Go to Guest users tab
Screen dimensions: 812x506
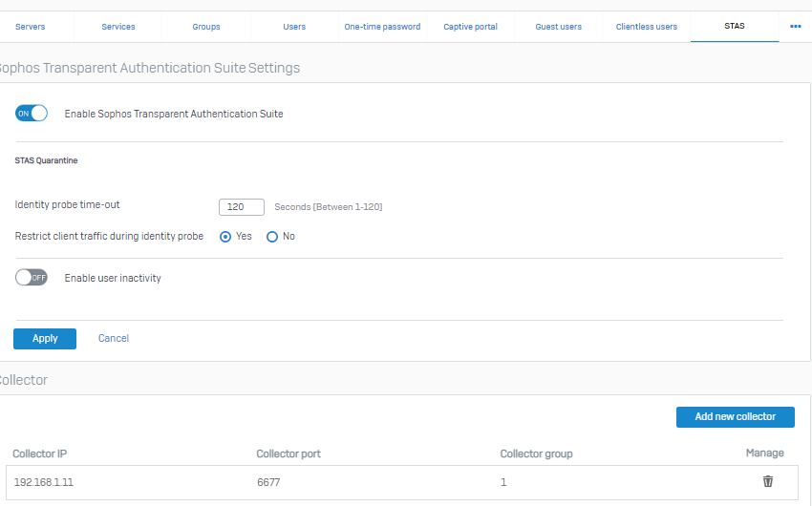tap(558, 27)
